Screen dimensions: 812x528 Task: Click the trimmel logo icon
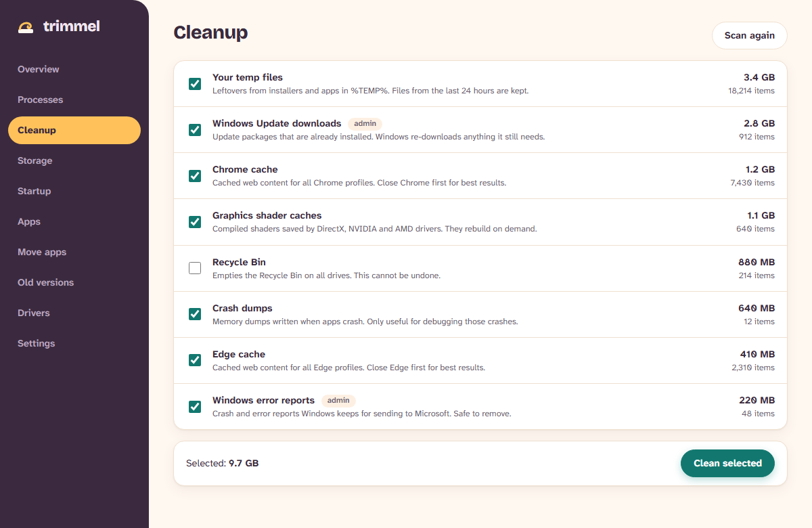click(x=26, y=27)
